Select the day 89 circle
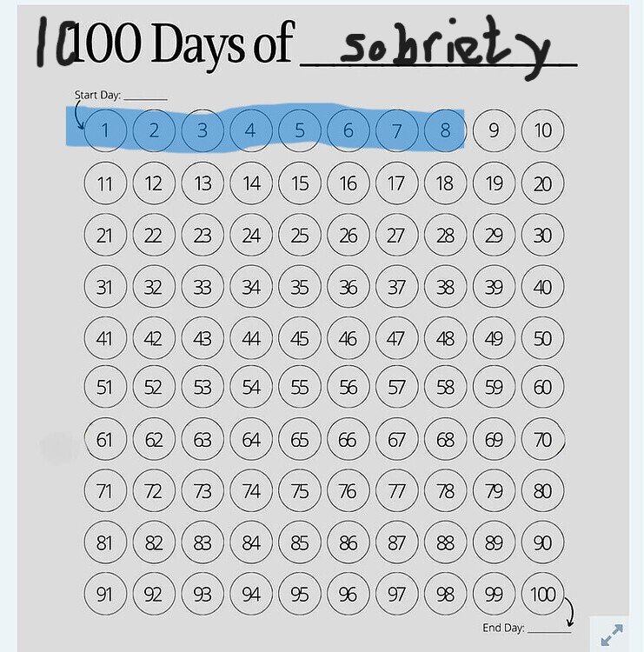This screenshot has height=652, width=644. point(494,543)
